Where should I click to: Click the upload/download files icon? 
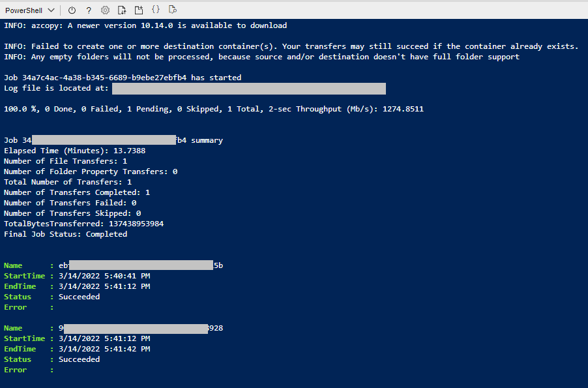pos(122,10)
